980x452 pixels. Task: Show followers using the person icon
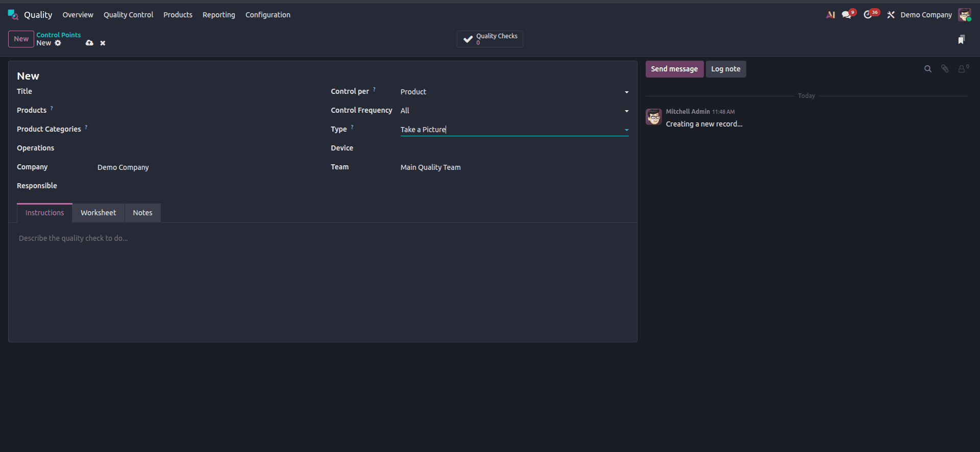[x=963, y=68]
